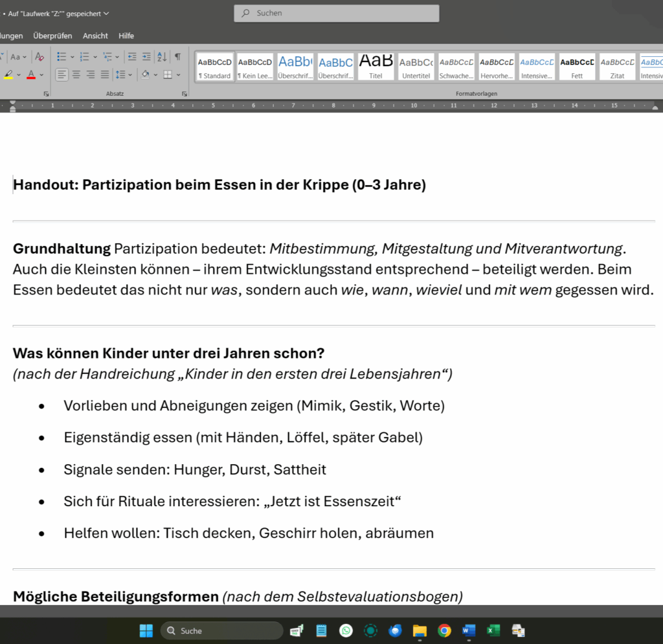Screen dimensions: 663x644
Task: Expand borders dropdown arrow
Action: [x=179, y=75]
